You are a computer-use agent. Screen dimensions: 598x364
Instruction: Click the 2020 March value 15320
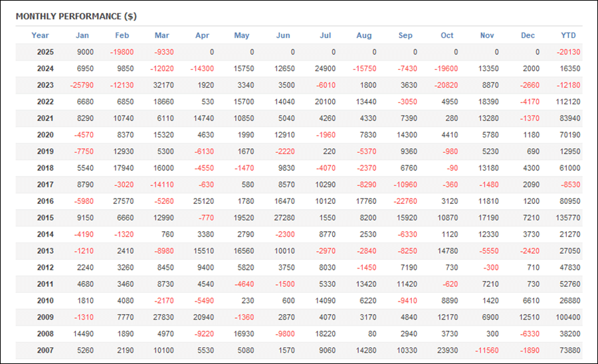(x=163, y=135)
